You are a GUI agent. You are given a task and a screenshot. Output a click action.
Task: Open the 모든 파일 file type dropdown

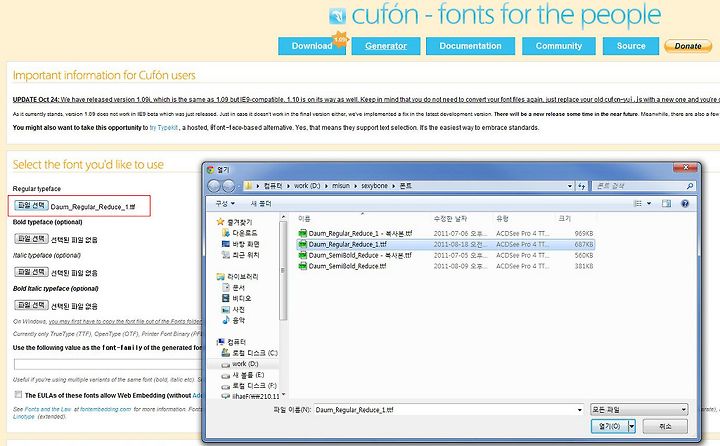tap(639, 410)
